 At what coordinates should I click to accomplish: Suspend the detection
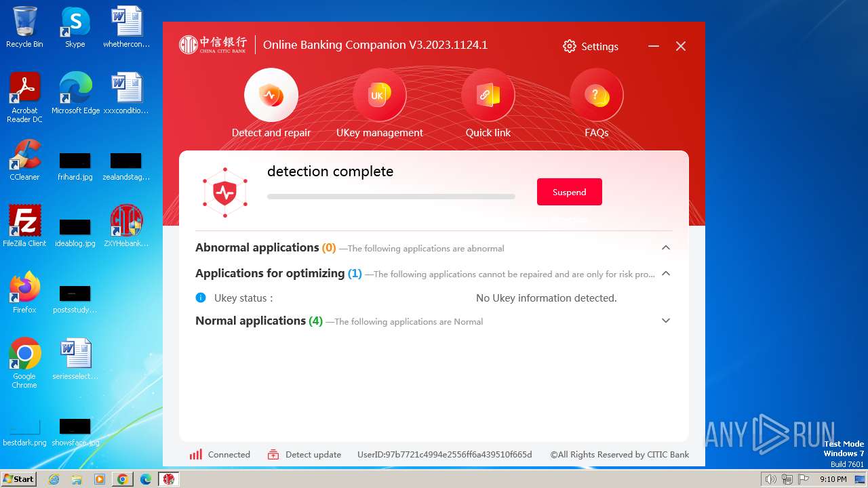[570, 192]
